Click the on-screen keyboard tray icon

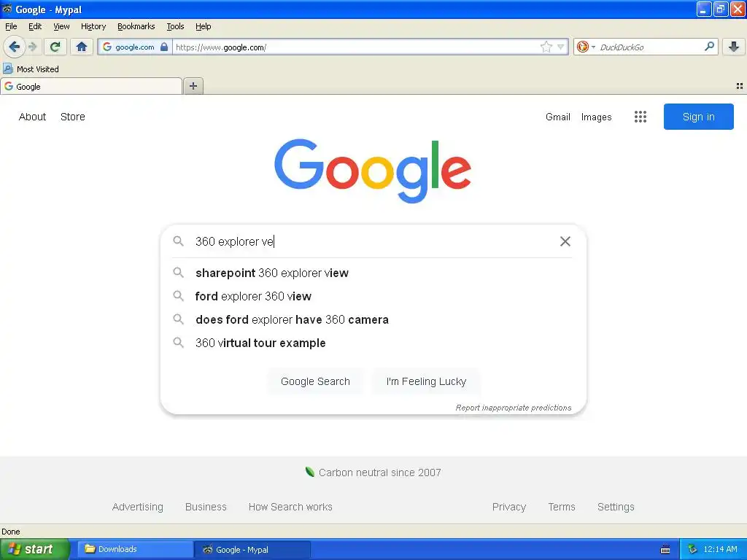pos(665,550)
